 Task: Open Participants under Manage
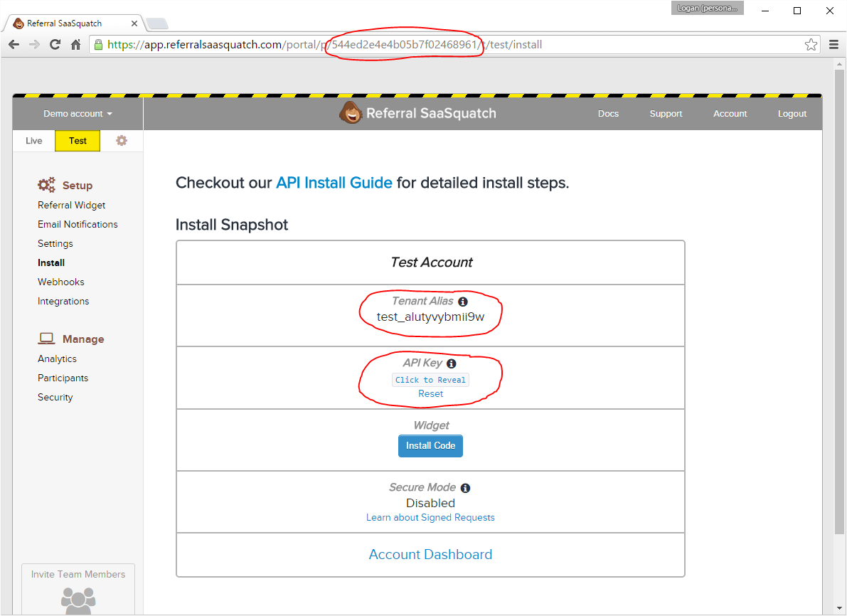point(63,378)
